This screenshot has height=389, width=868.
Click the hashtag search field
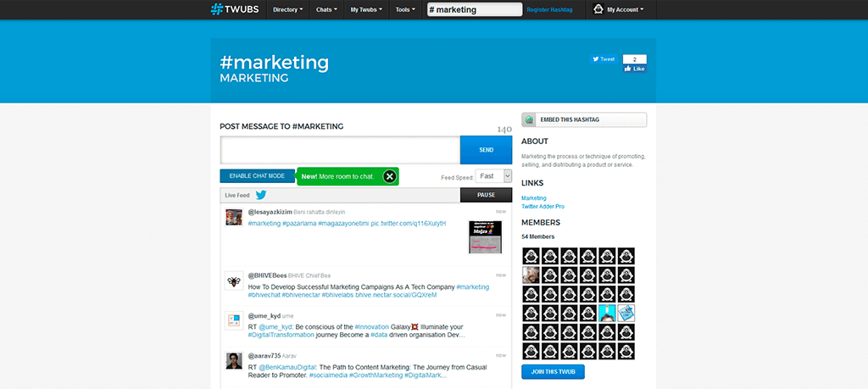coord(475,9)
